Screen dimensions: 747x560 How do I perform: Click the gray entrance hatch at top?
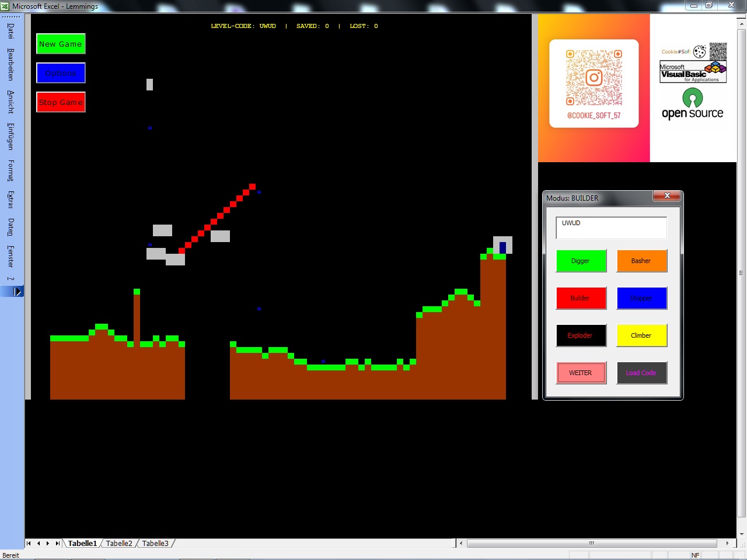tap(150, 85)
